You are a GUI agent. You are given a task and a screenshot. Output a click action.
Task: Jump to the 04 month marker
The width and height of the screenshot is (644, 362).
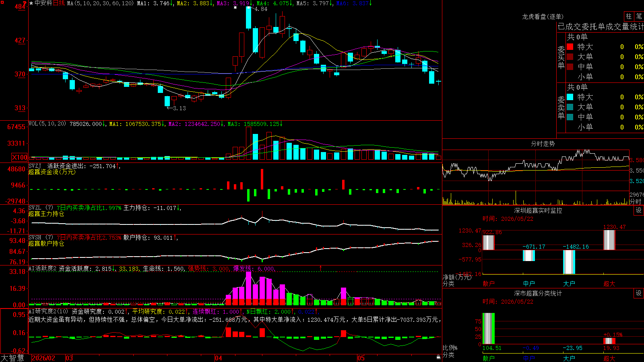coord(219,358)
